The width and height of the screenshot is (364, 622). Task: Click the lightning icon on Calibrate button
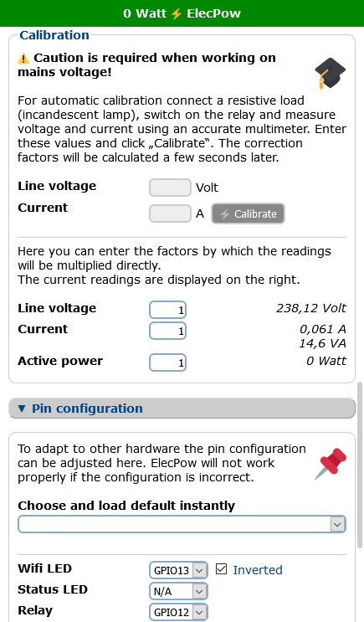pyautogui.click(x=225, y=214)
